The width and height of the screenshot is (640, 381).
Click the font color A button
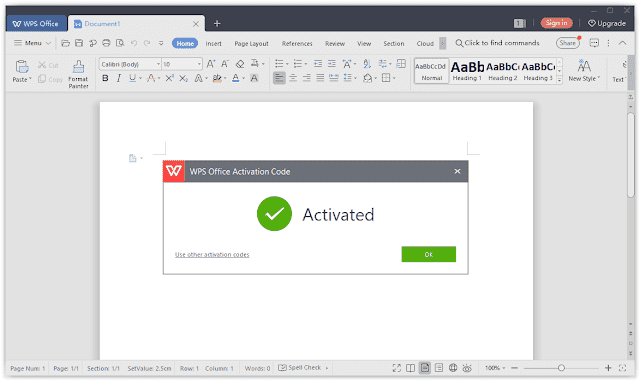236,78
